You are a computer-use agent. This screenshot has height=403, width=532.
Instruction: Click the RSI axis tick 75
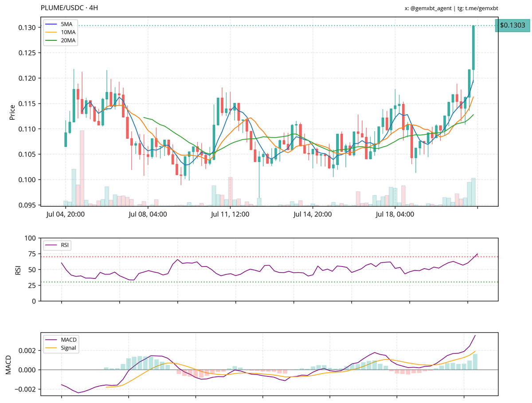tap(32, 254)
